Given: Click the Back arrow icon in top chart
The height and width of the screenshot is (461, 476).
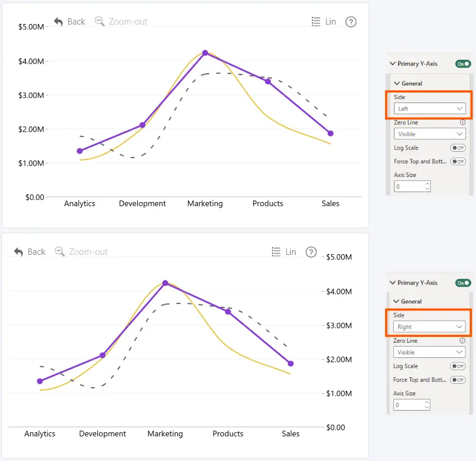Looking at the screenshot, I should [58, 22].
